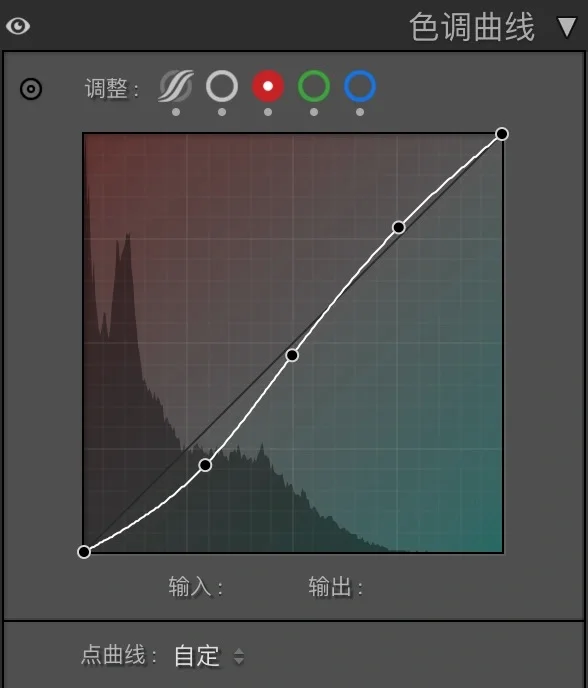Activate the targeted adjustment tool icon
The image size is (588, 688).
[x=31, y=89]
